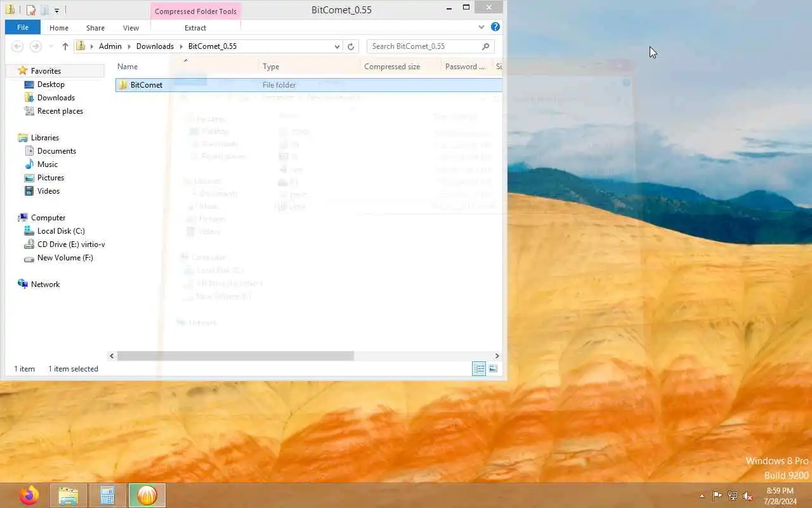Click '1 item' status bar text
This screenshot has width=812, height=508.
[25, 369]
